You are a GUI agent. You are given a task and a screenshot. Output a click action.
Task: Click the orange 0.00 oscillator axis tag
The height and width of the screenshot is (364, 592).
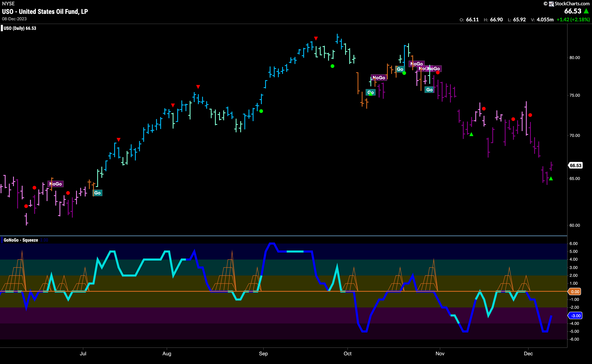(575, 292)
